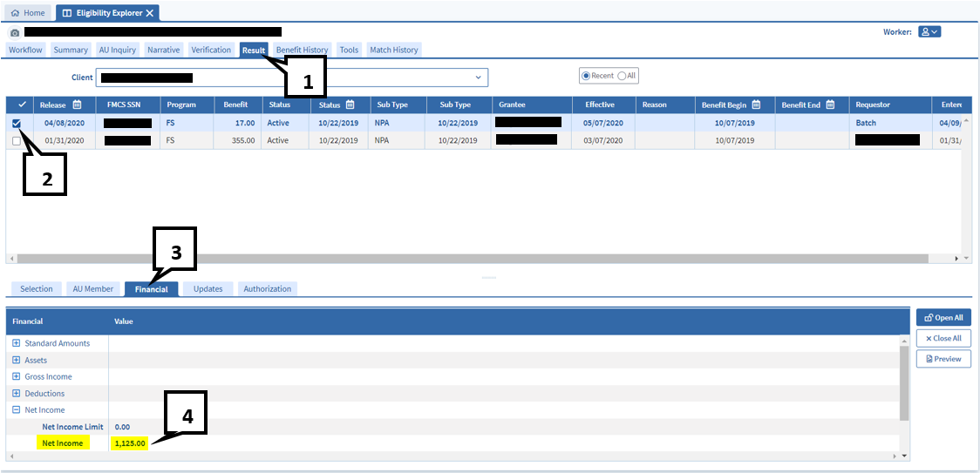
Task: Click the financial panel horizontal scrollbar
Action: [455, 456]
